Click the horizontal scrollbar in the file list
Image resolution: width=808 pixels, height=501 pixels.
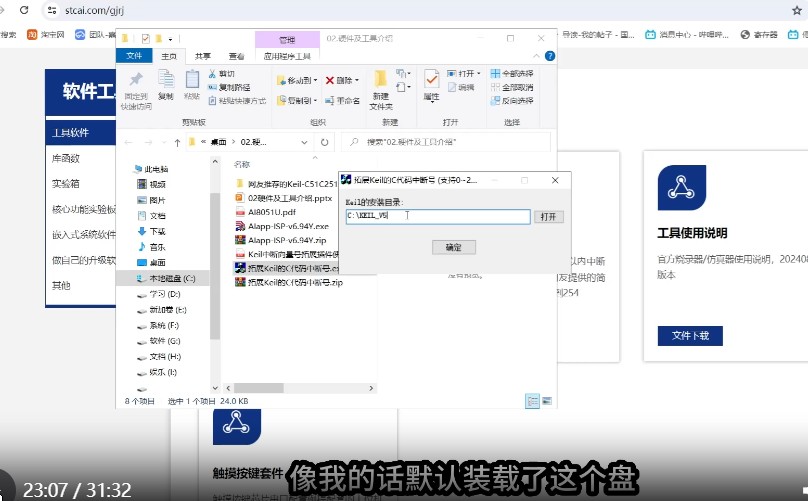(259, 388)
